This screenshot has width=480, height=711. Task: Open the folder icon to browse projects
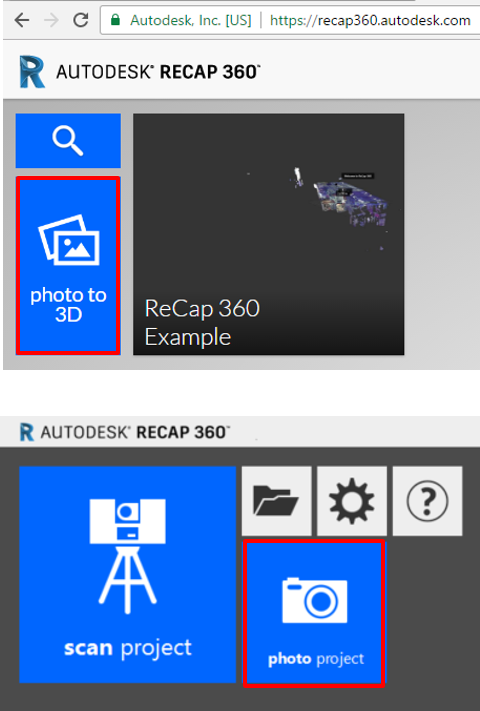pos(276,501)
